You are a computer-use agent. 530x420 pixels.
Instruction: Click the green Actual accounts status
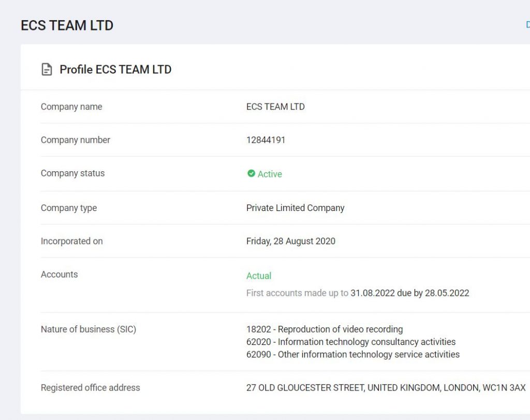click(259, 276)
